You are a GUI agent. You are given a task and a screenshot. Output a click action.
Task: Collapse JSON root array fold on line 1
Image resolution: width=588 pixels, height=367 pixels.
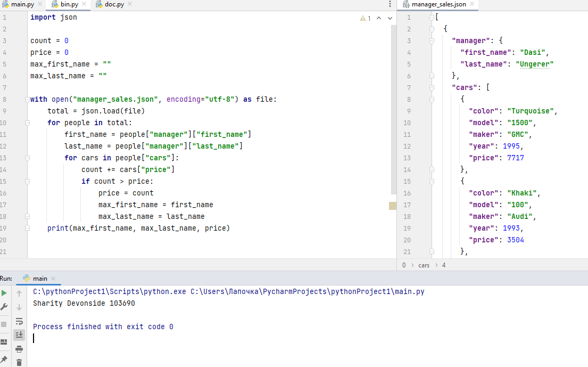coord(432,17)
